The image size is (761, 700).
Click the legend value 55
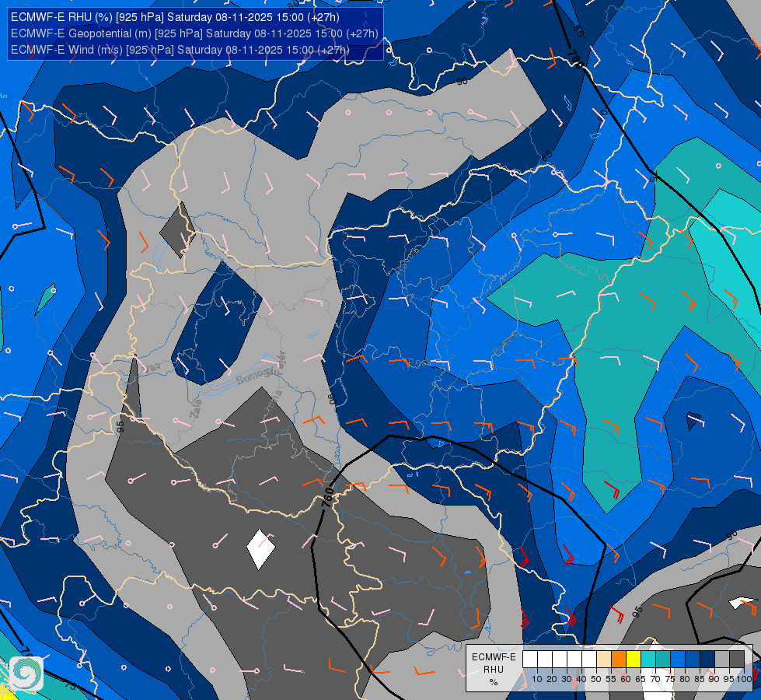pyautogui.click(x=611, y=679)
